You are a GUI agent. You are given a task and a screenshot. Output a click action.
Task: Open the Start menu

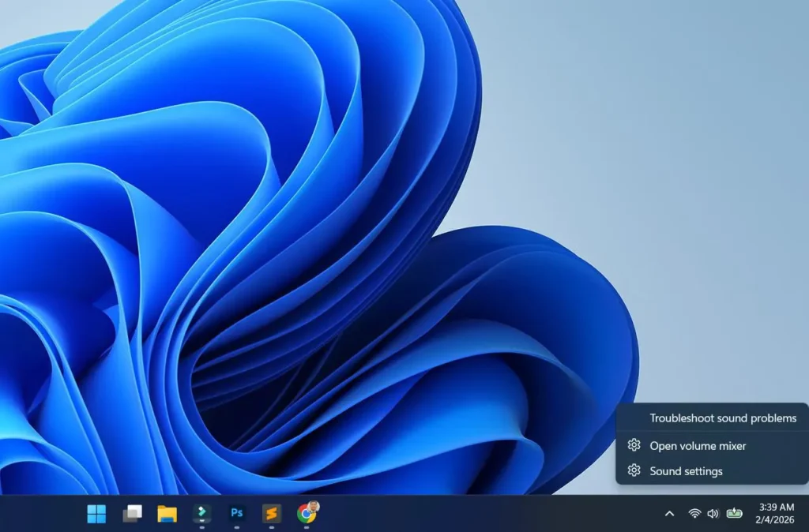96,513
